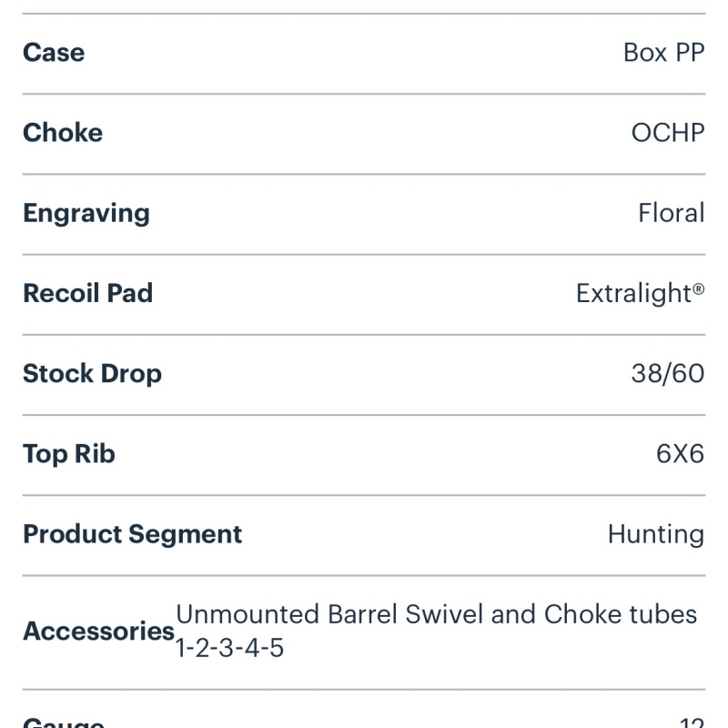Select the Engraving label
Image resolution: width=728 pixels, height=728 pixels.
(x=86, y=214)
